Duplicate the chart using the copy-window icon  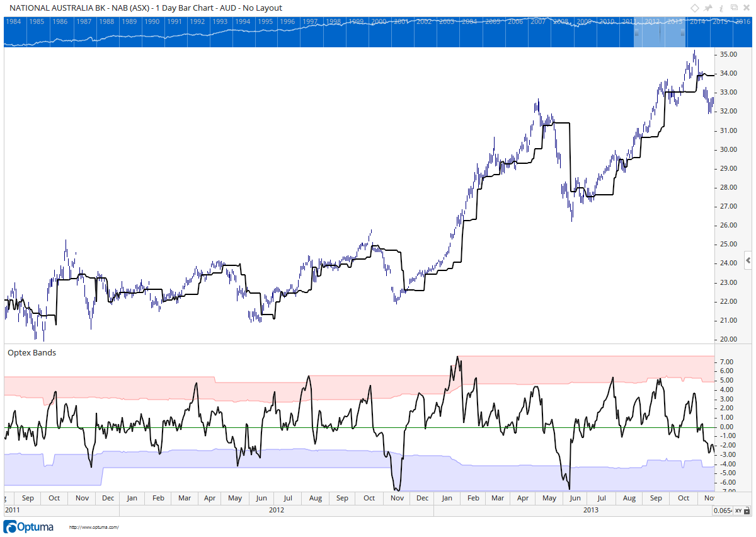tap(733, 8)
